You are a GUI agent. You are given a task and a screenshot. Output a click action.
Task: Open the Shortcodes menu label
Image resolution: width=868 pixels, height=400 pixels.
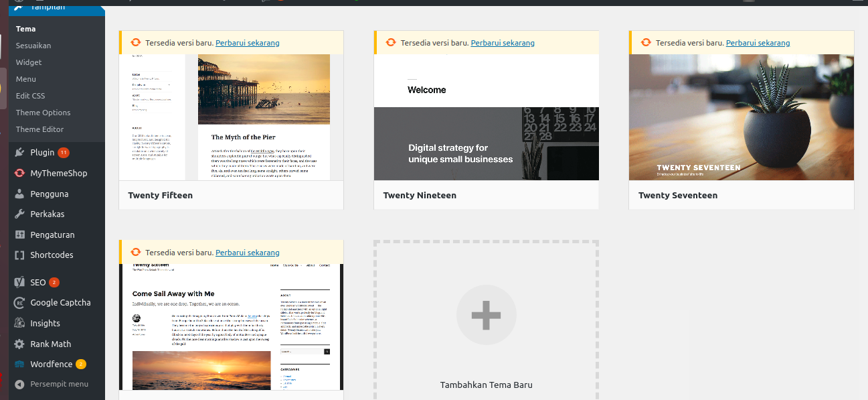52,255
